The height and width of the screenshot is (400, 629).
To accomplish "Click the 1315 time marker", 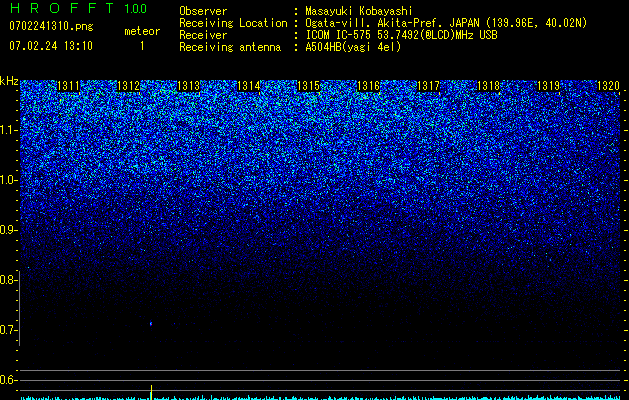I will [308, 86].
